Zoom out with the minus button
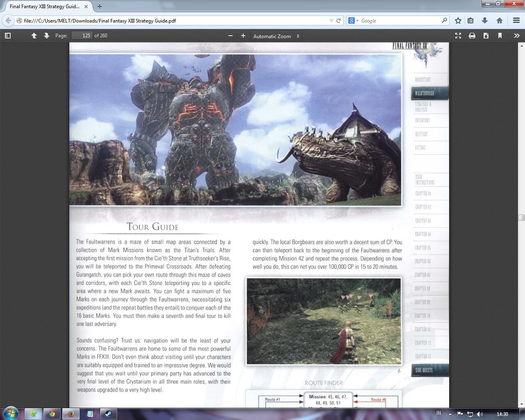Viewport: 525px width, 420px height. pos(231,36)
